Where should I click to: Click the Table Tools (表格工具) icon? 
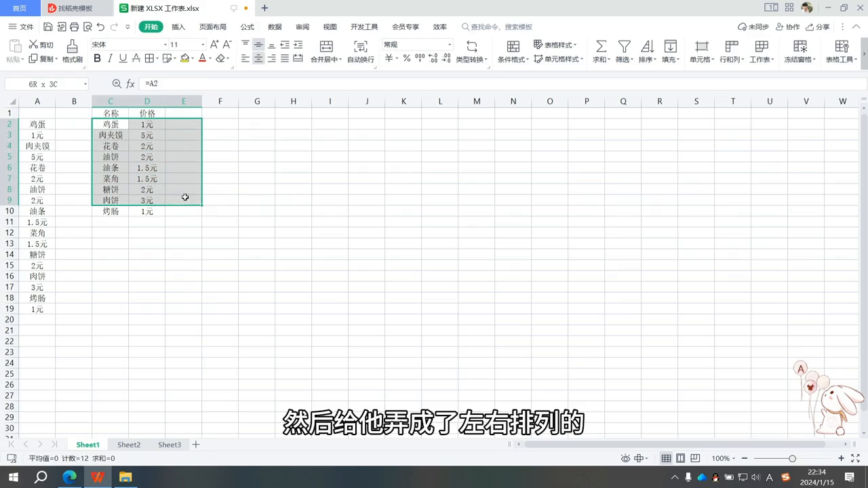point(842,46)
